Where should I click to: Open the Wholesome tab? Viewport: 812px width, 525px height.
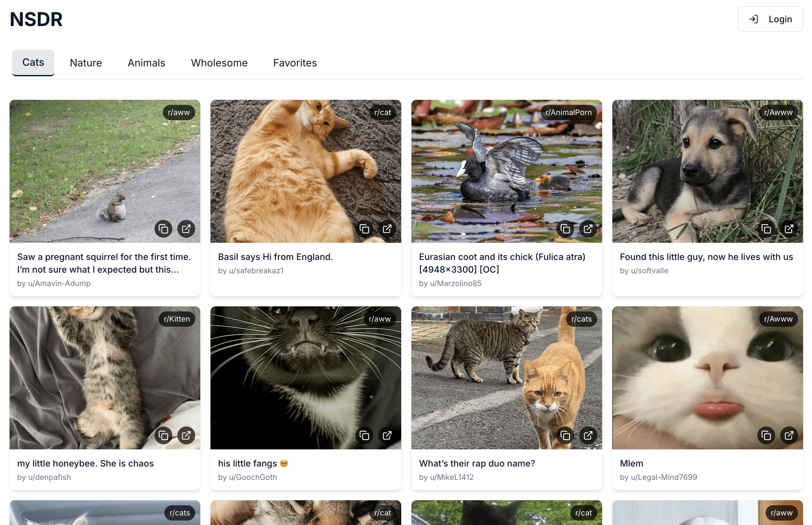[x=219, y=63]
